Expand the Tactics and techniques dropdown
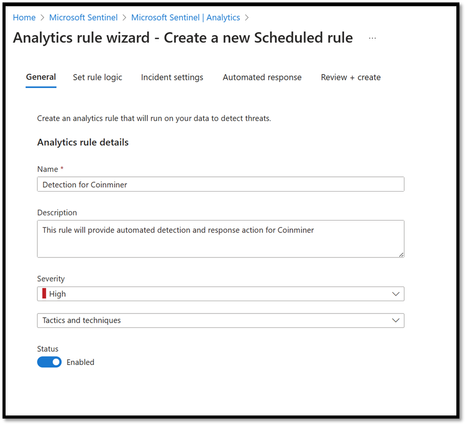 (221, 320)
